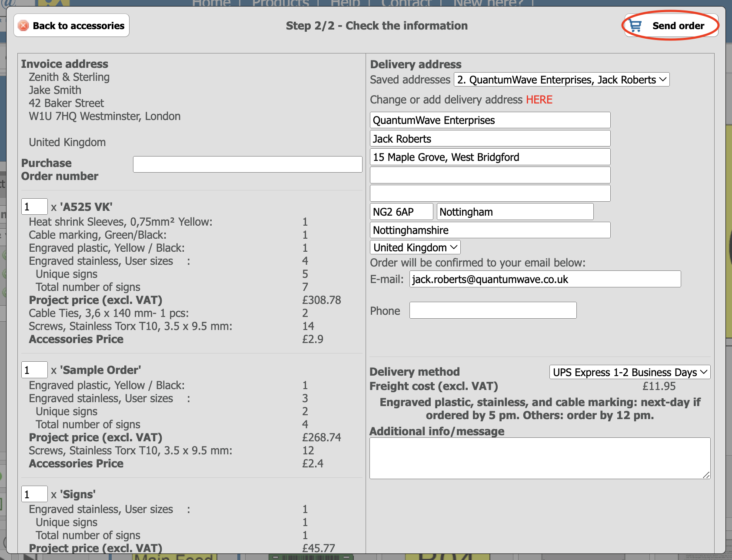732x560 pixels.
Task: Click the New here? menu item
Action: 488,3
